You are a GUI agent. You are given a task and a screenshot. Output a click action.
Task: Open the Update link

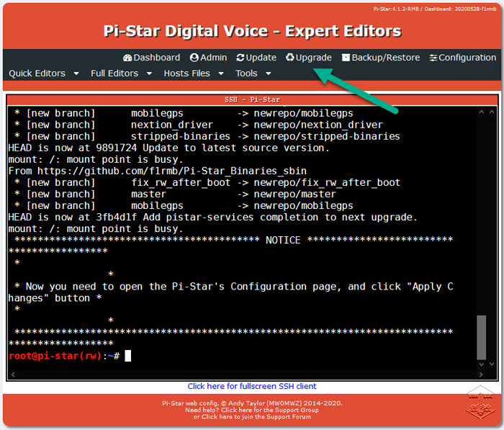(256, 58)
